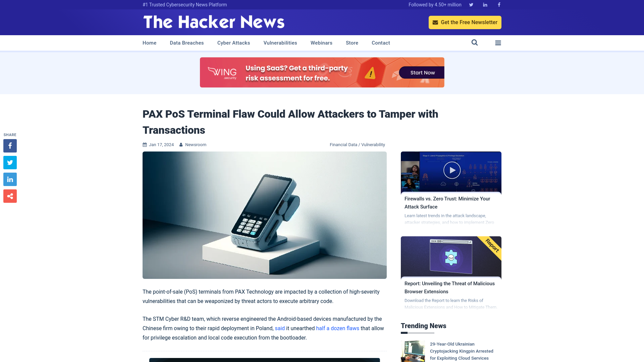644x362 pixels.
Task: Click the LinkedIn social icon in header
Action: coord(485,4)
